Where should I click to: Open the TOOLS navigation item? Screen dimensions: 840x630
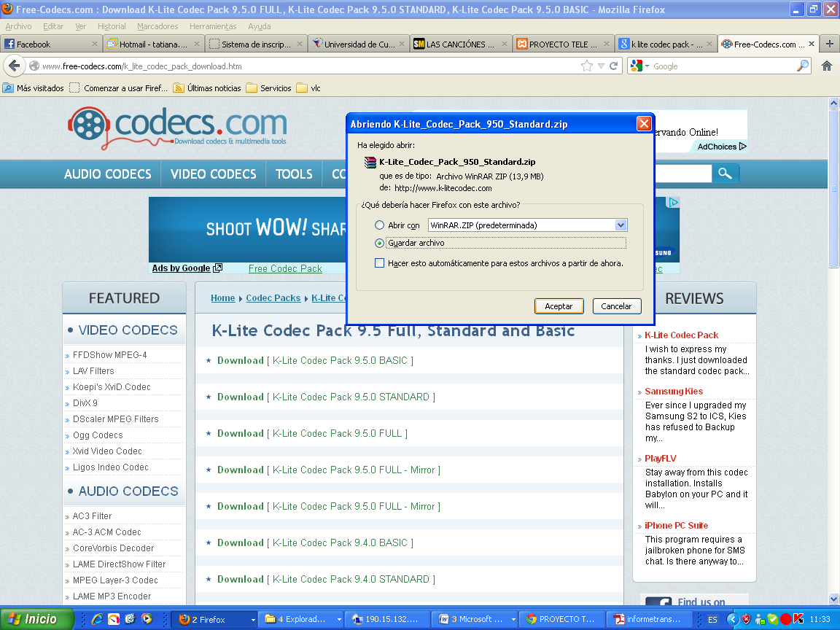[x=294, y=174]
